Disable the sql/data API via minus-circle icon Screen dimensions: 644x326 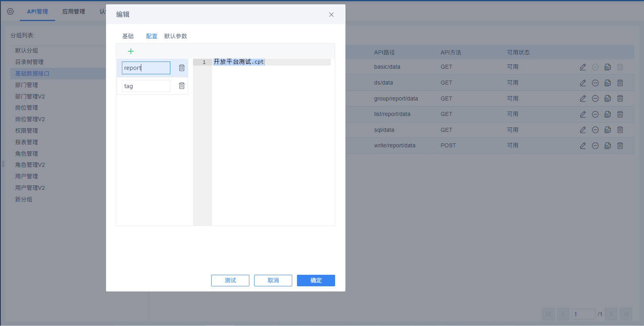[595, 130]
